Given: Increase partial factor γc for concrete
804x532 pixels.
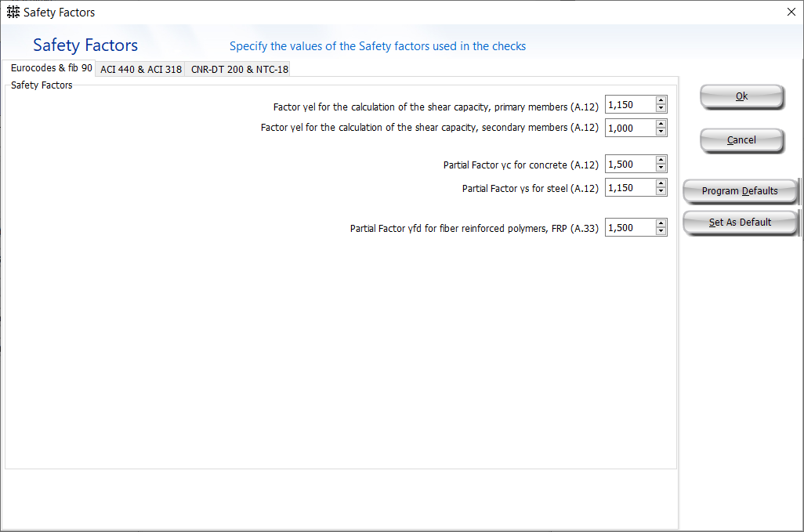Looking at the screenshot, I should tap(661, 160).
